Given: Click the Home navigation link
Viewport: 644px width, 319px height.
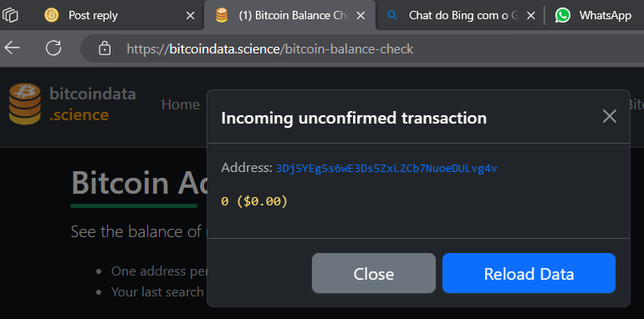Looking at the screenshot, I should pyautogui.click(x=181, y=104).
